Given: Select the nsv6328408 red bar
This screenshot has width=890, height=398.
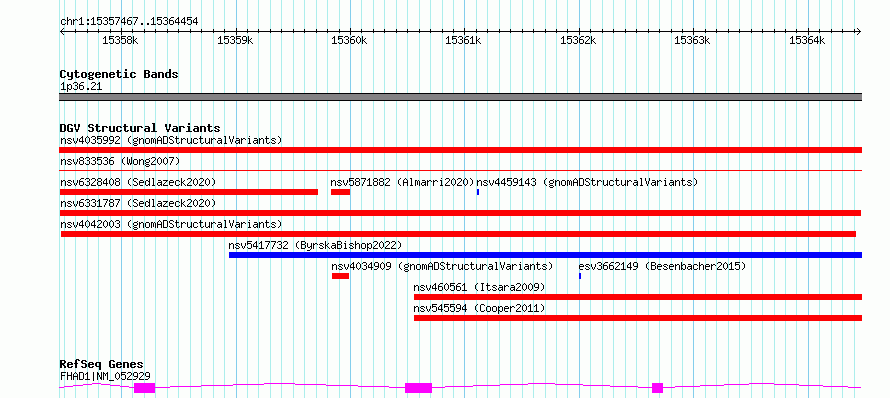Looking at the screenshot, I should pos(189,192).
